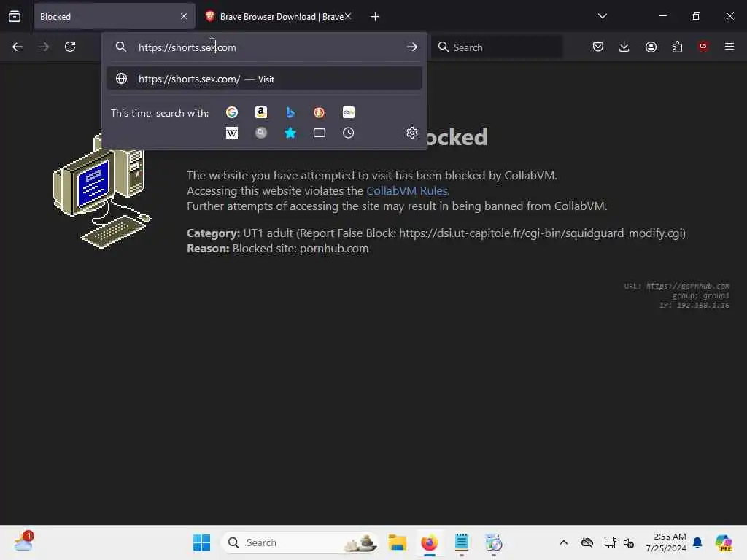The height and width of the screenshot is (560, 747).
Task: Open Firefox View list-all-tabs icon
Action: click(15, 16)
